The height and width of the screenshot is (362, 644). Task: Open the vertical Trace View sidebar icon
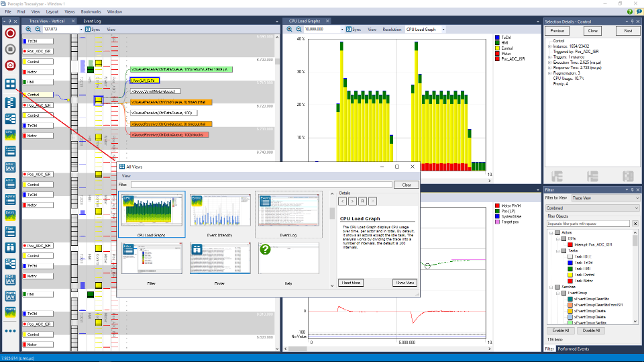point(10,103)
